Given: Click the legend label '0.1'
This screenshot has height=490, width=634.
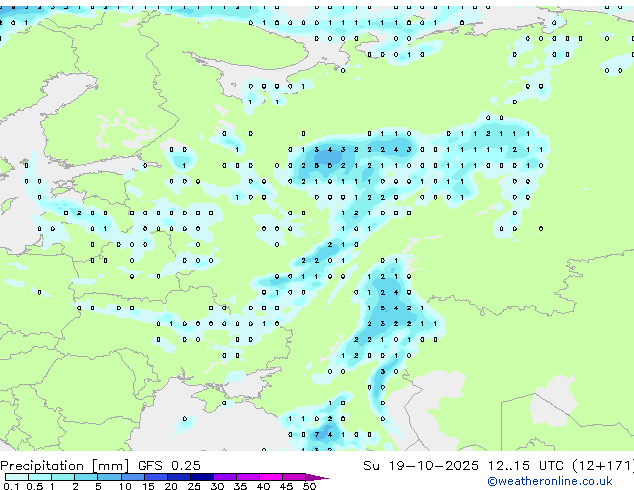Looking at the screenshot, I should tap(11, 486).
